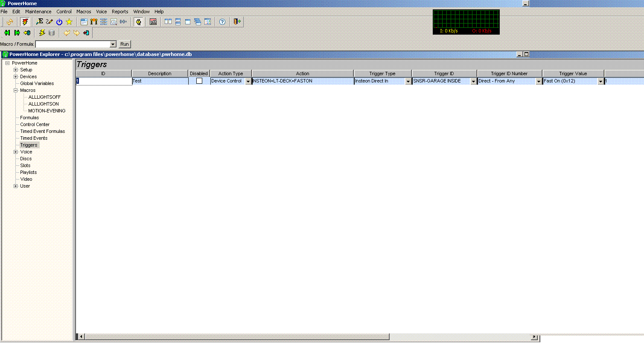Select Global Variables in tree
The height and width of the screenshot is (353, 644).
click(x=37, y=83)
